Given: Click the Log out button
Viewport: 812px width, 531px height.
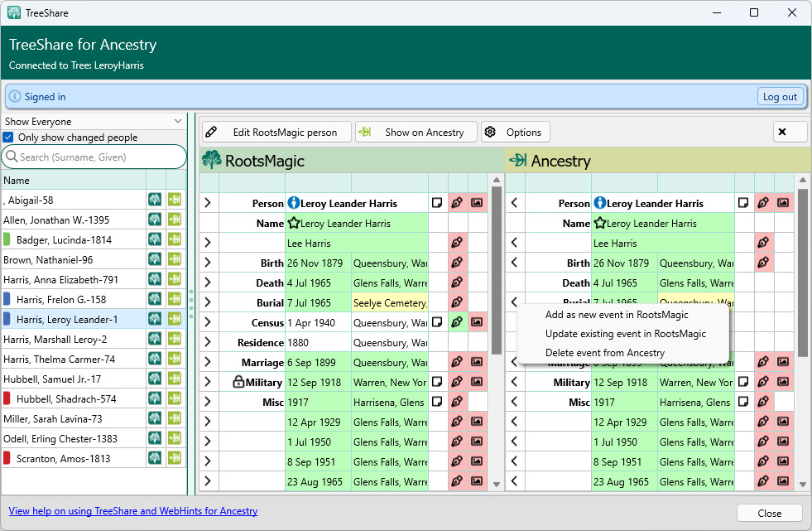Looking at the screenshot, I should click(780, 96).
